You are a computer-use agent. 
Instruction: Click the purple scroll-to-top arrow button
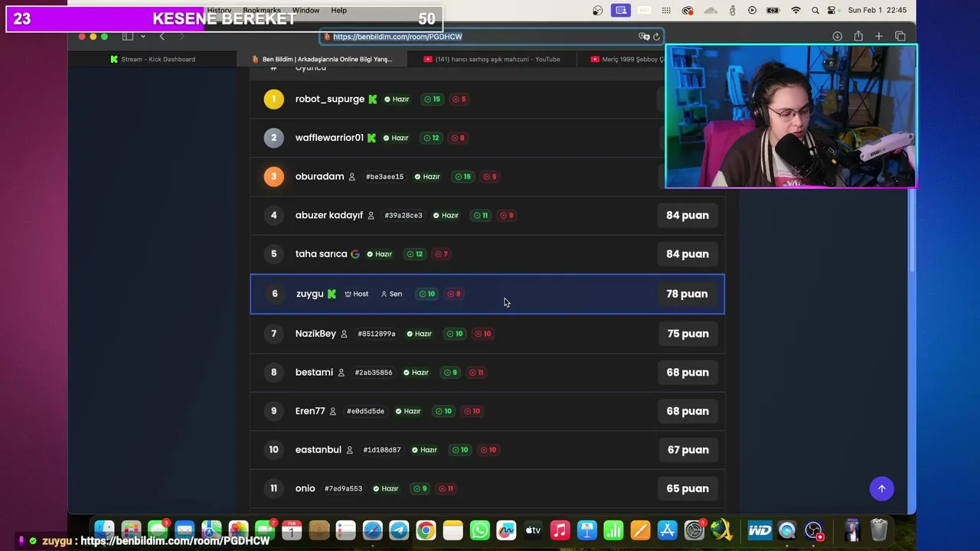881,488
